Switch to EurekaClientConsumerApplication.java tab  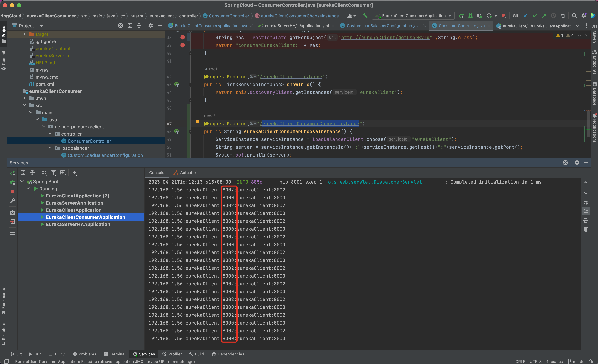pyautogui.click(x=210, y=26)
